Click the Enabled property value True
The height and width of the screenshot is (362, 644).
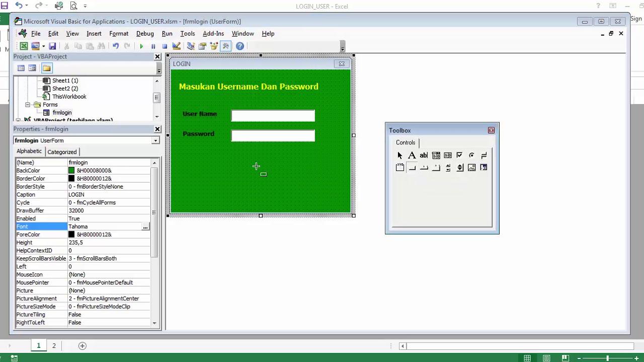coord(109,219)
